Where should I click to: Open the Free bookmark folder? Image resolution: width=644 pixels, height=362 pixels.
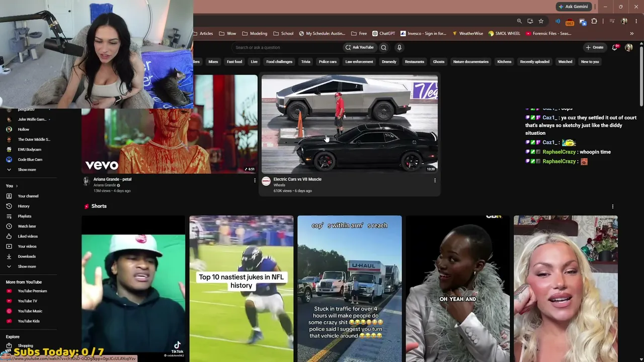pyautogui.click(x=359, y=34)
